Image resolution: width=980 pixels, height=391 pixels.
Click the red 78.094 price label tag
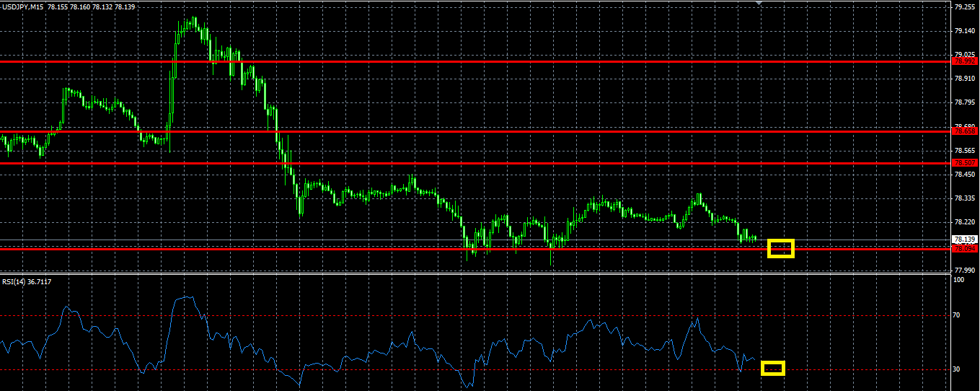coord(965,248)
